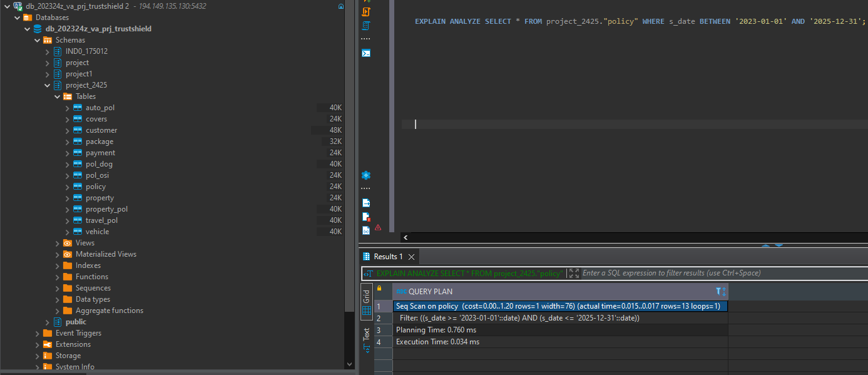The width and height of the screenshot is (868, 375).
Task: Click the red warning triangle icon
Action: click(x=378, y=228)
